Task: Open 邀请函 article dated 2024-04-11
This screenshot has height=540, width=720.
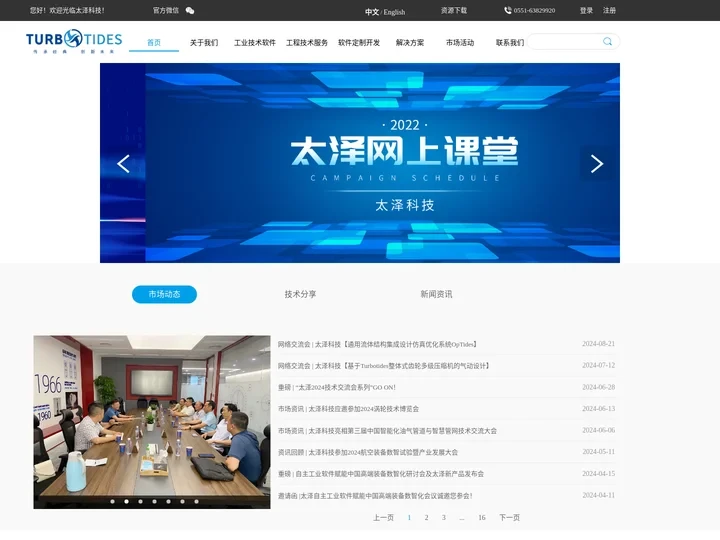Action: pos(375,496)
